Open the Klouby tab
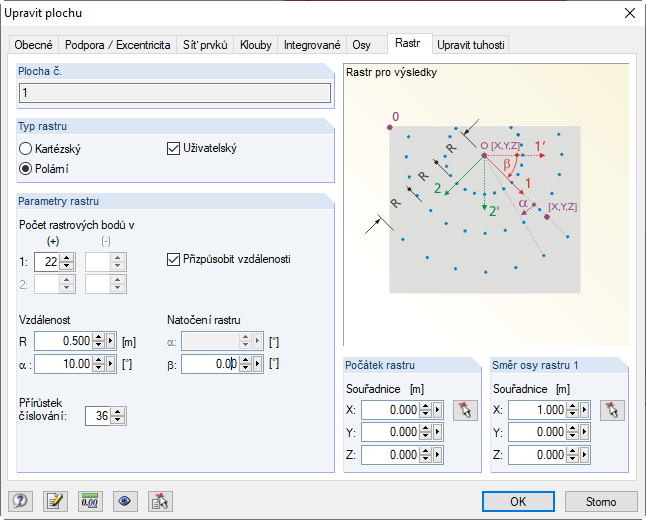 tap(256, 45)
